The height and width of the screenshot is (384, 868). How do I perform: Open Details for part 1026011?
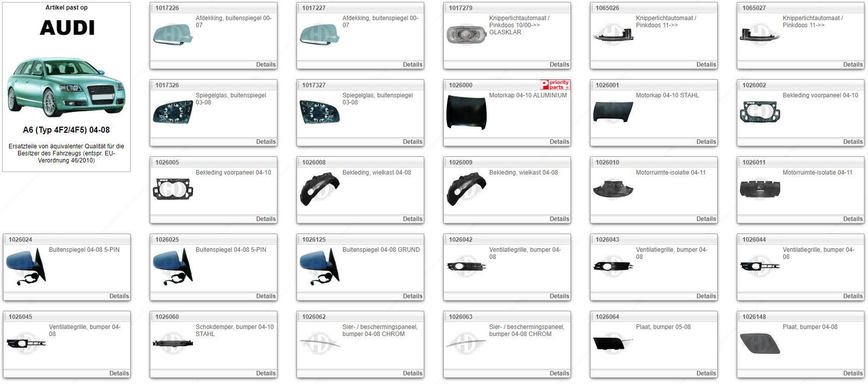853,219
